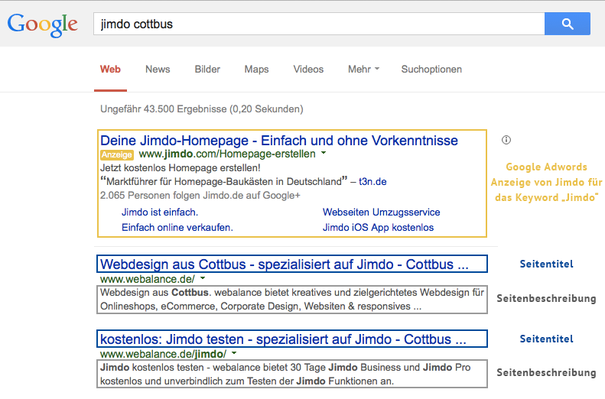Open the 'Webdesign aus Cottbus' result title
This screenshot has width=605, height=399.
coord(284,264)
